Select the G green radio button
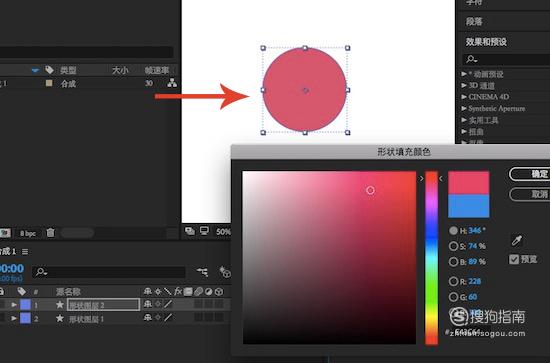This screenshot has width=550, height=363. pyautogui.click(x=453, y=297)
